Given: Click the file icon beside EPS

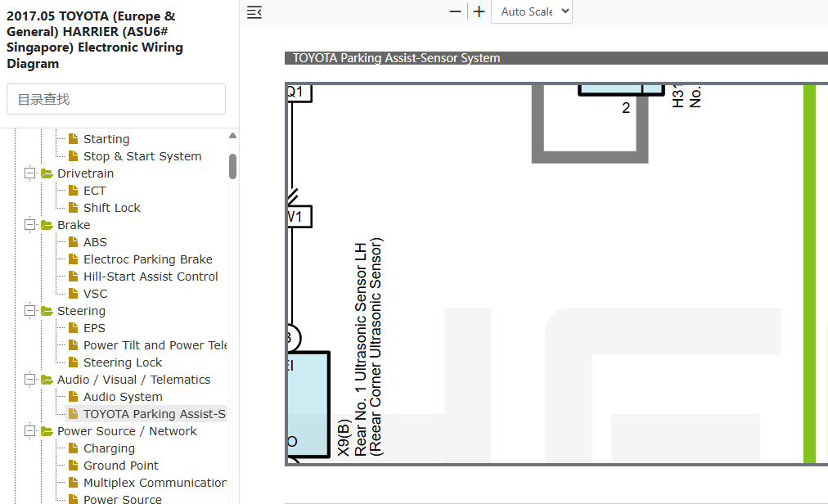Looking at the screenshot, I should [x=74, y=327].
